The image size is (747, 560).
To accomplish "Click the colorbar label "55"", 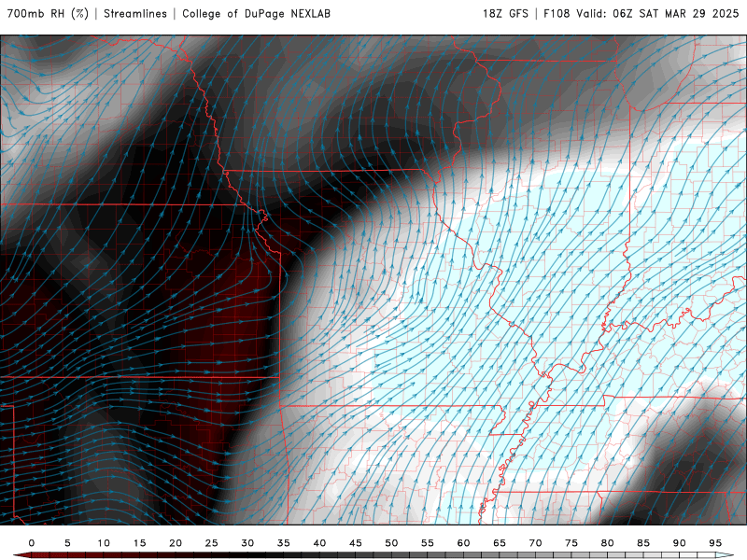I will [428, 543].
